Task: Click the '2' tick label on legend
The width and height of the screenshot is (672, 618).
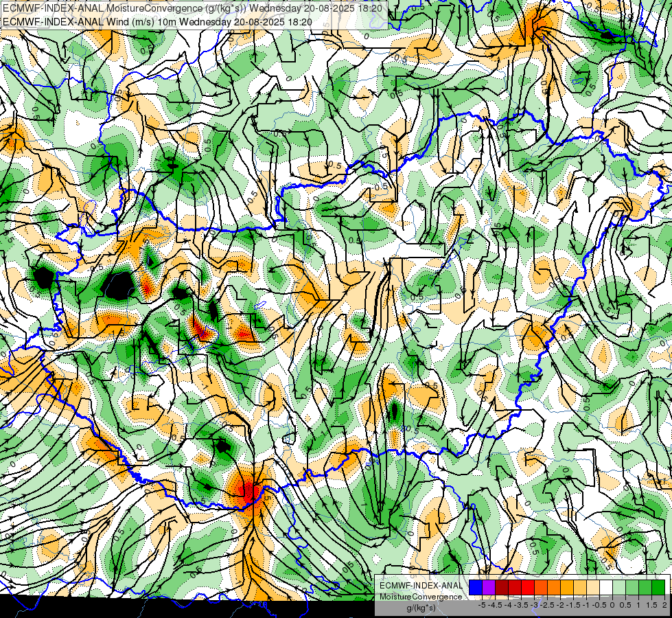Action: pos(664,605)
